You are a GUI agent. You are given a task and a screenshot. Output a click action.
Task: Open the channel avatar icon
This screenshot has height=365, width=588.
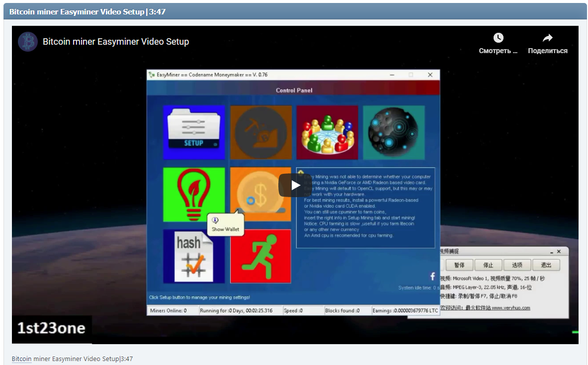28,42
